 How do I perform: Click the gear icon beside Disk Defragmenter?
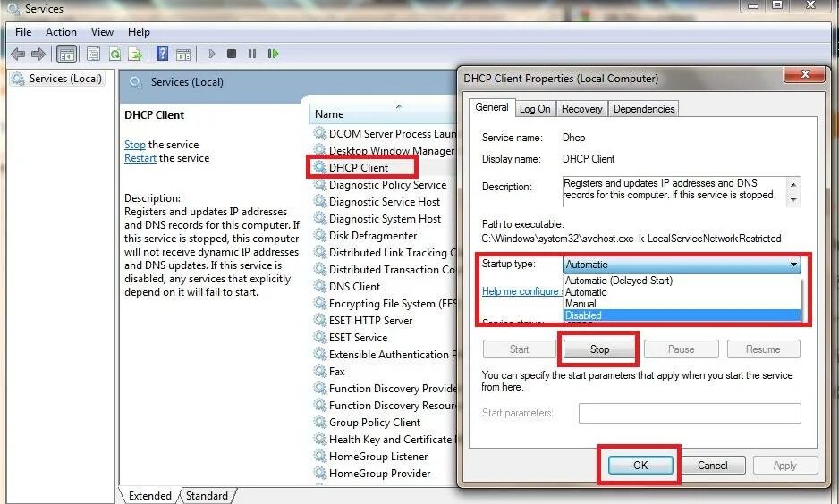[x=320, y=235]
